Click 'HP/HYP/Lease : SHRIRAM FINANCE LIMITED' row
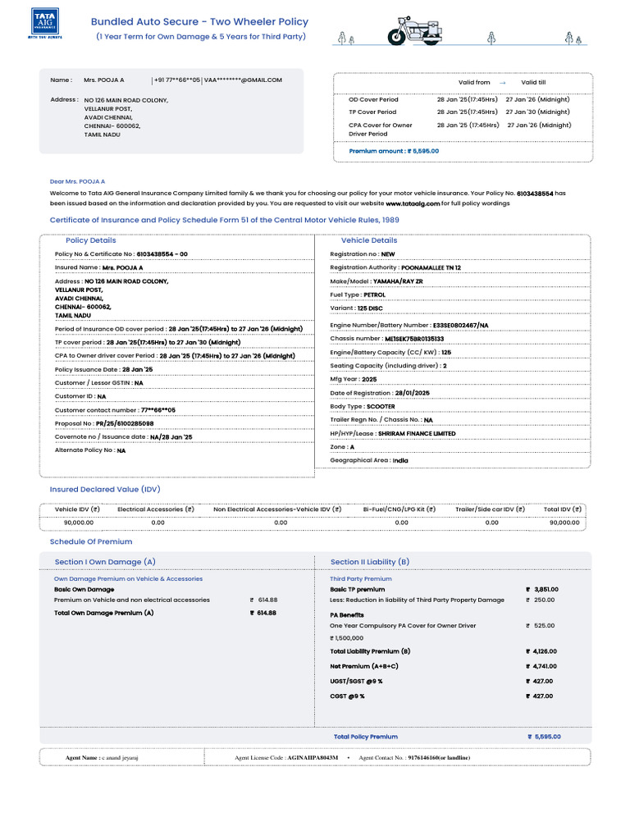The height and width of the screenshot is (840, 630). pos(393,434)
